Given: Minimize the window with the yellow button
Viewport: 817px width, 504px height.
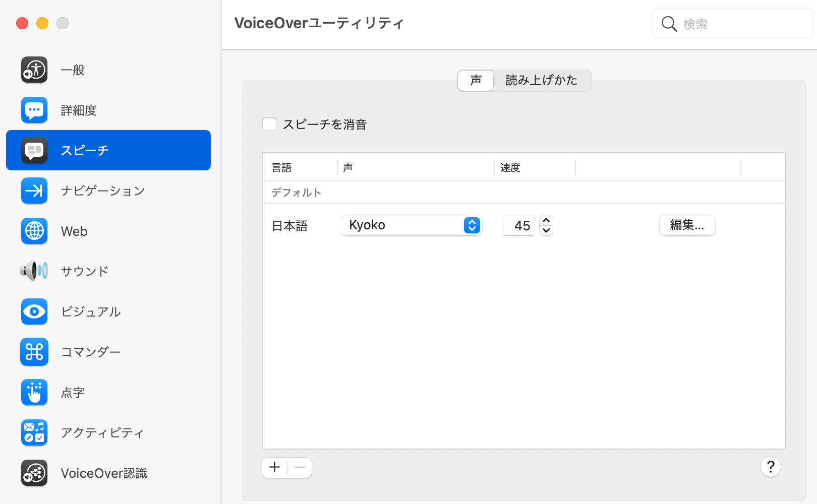Looking at the screenshot, I should click(42, 23).
